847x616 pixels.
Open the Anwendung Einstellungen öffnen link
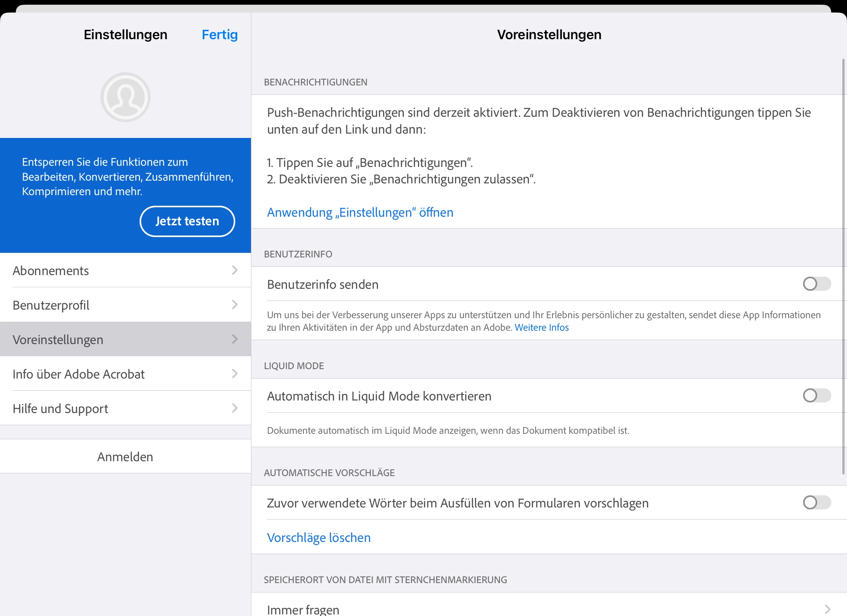360,212
